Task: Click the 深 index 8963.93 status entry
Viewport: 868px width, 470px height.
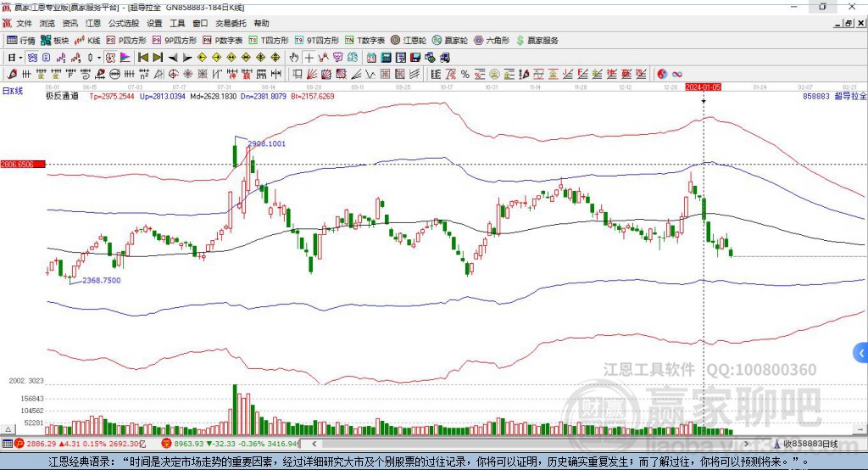Action: pyautogui.click(x=230, y=444)
